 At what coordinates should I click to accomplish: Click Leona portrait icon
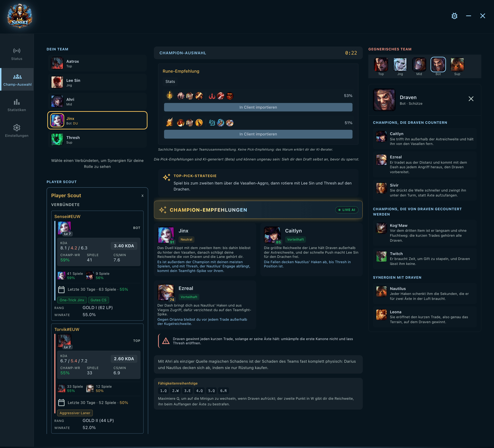(381, 315)
